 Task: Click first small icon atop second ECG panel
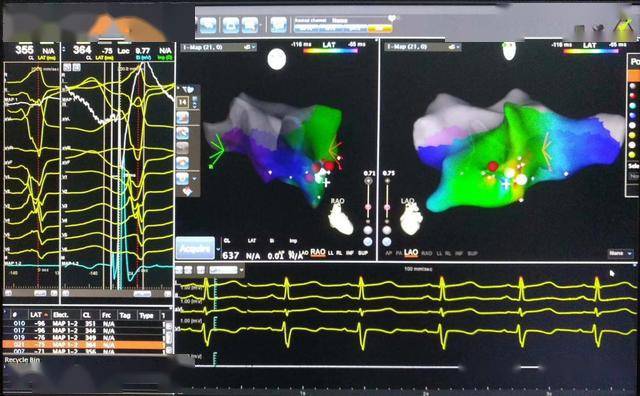click(67, 67)
